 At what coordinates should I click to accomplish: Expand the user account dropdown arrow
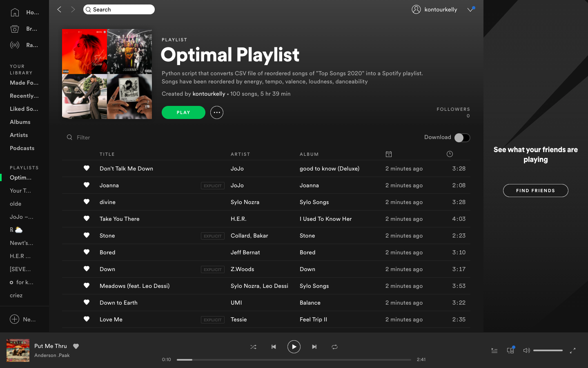(470, 9)
